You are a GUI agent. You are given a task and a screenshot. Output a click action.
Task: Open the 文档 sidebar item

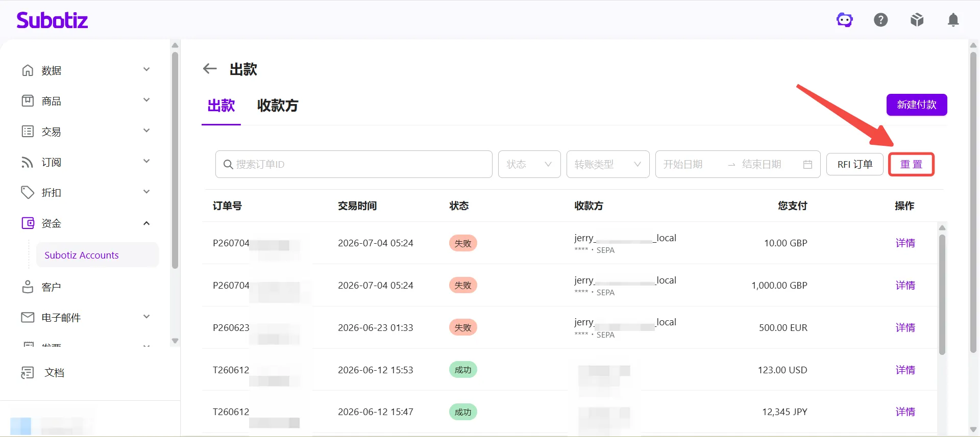54,373
